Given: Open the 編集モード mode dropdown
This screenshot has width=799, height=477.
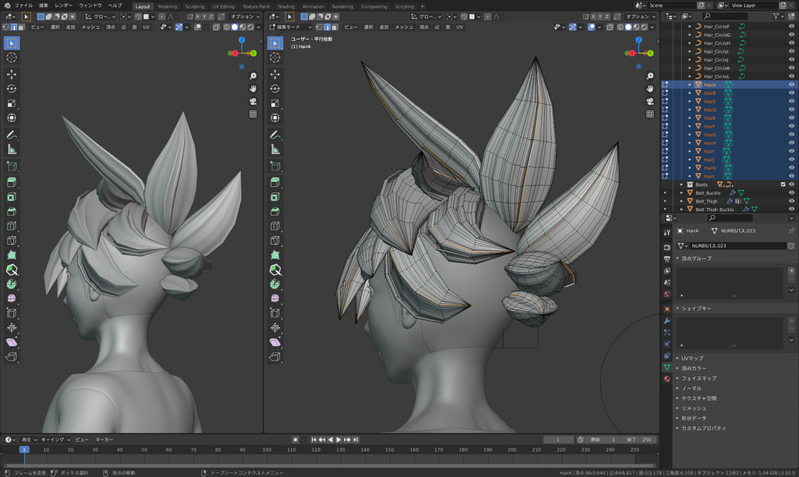Looking at the screenshot, I should coord(288,27).
